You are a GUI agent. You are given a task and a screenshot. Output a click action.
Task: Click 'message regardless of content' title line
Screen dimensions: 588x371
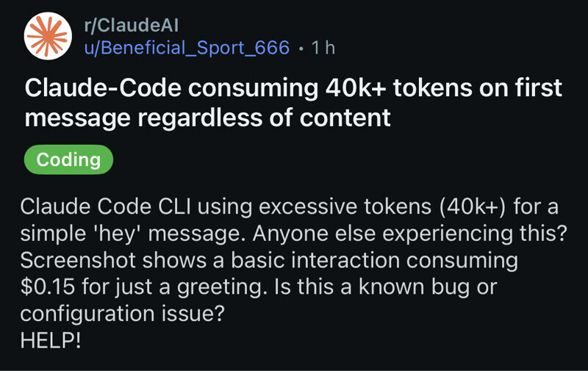208,117
